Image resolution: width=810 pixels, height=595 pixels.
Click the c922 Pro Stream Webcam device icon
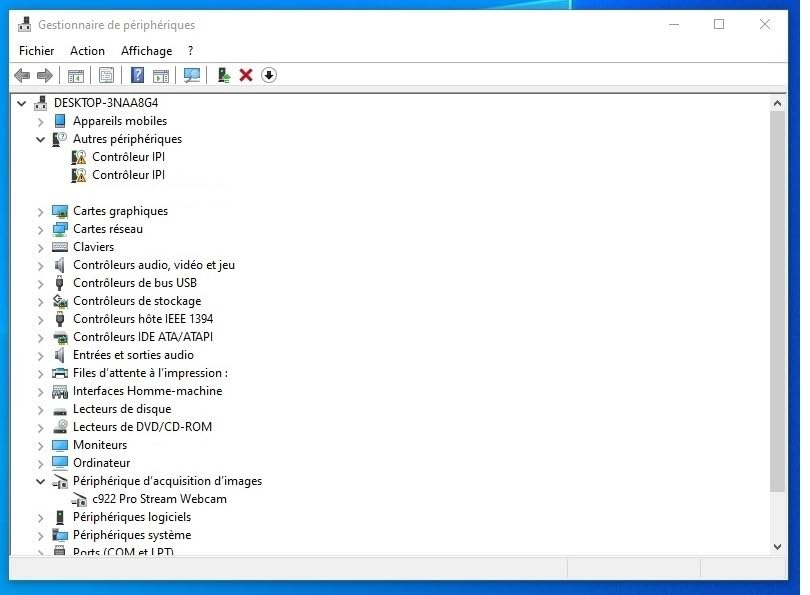(79, 499)
